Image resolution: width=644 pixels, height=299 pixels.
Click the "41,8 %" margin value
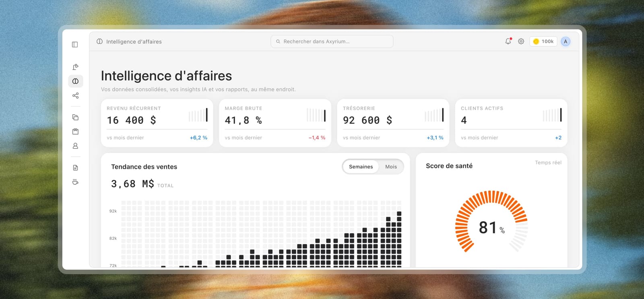coord(243,120)
